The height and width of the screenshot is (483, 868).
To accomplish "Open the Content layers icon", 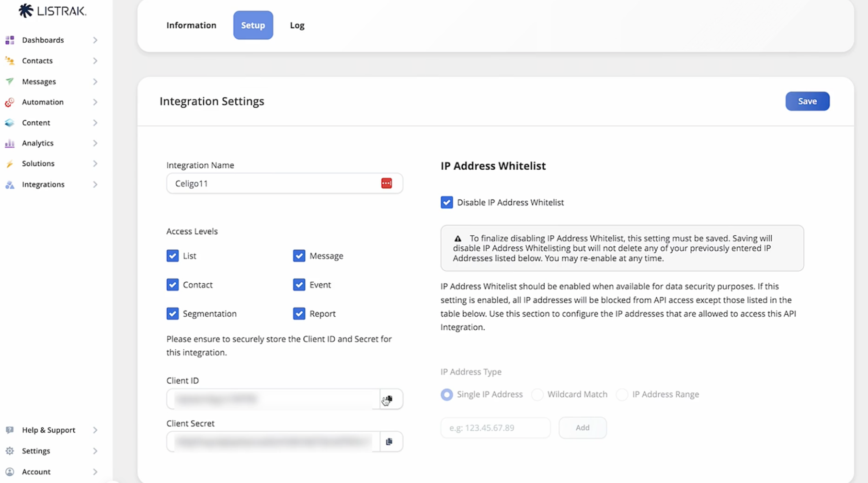I will [10, 123].
